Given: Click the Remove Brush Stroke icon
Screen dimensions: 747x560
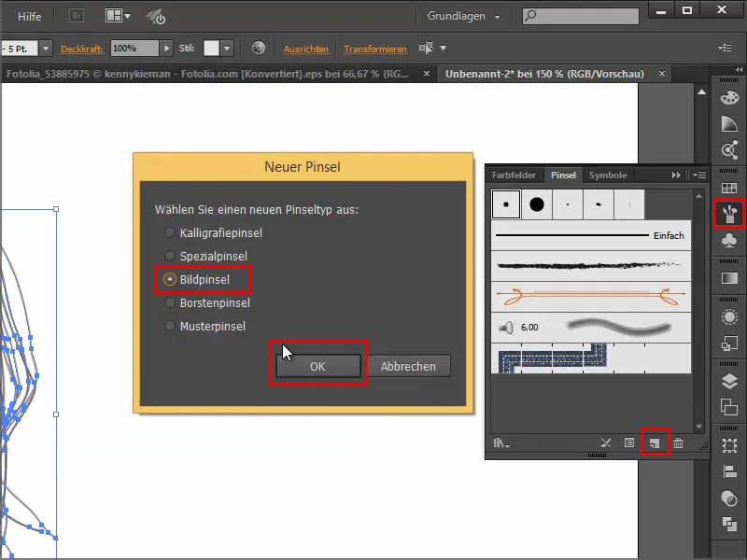Looking at the screenshot, I should pyautogui.click(x=605, y=442).
